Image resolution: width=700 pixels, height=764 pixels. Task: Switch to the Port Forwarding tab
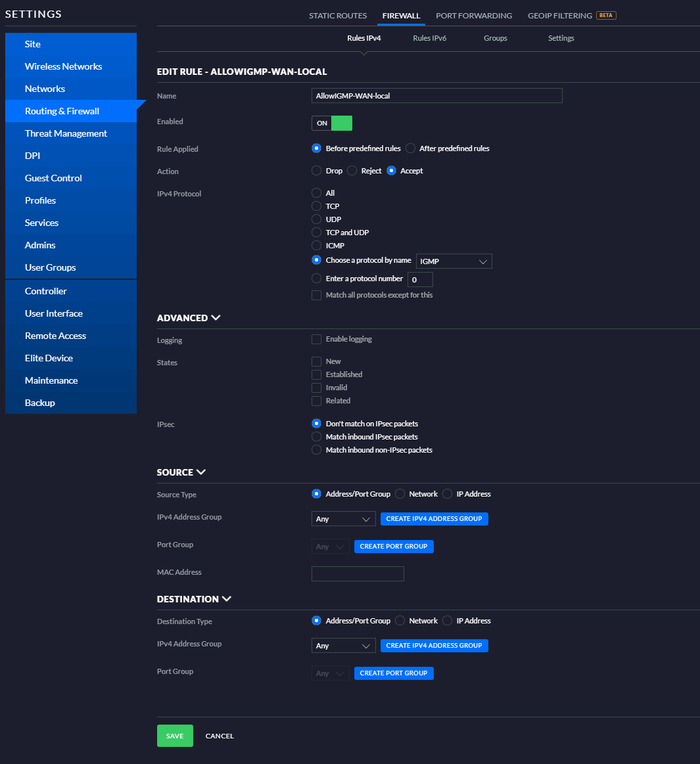pyautogui.click(x=474, y=16)
